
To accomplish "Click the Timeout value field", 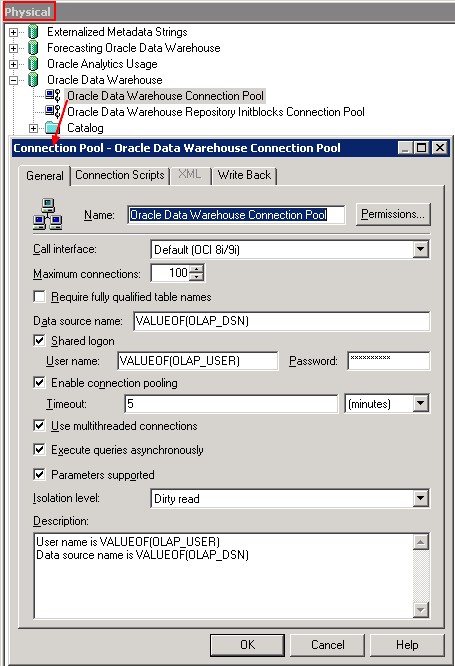I will coord(232,404).
